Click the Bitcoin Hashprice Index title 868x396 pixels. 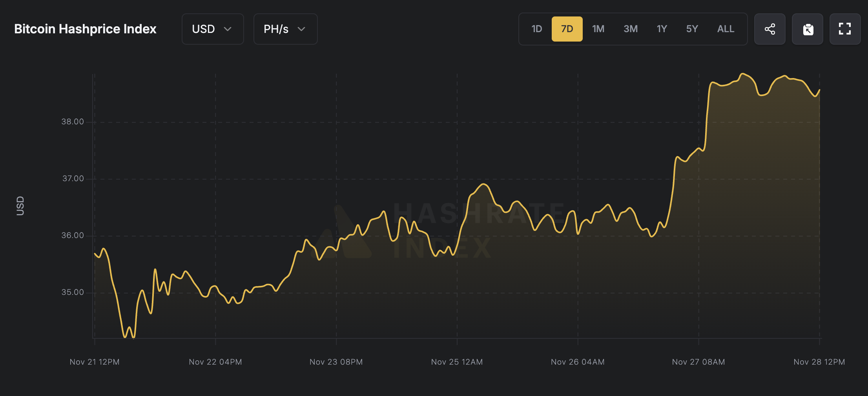tap(85, 29)
